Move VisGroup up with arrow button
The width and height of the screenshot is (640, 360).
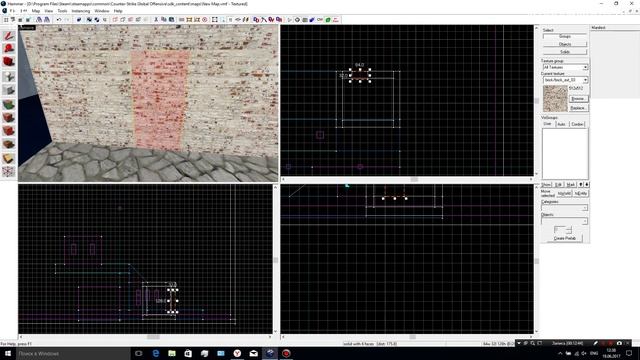coord(580,184)
